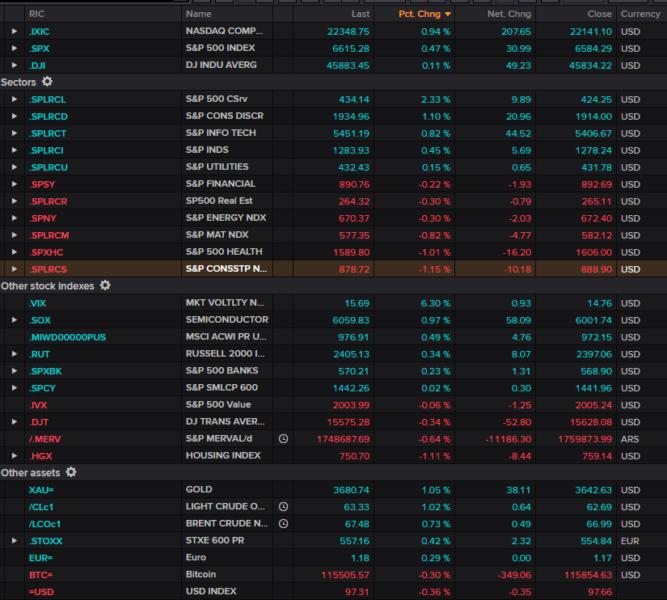Expand the .SPCY smallcap row

[14, 388]
